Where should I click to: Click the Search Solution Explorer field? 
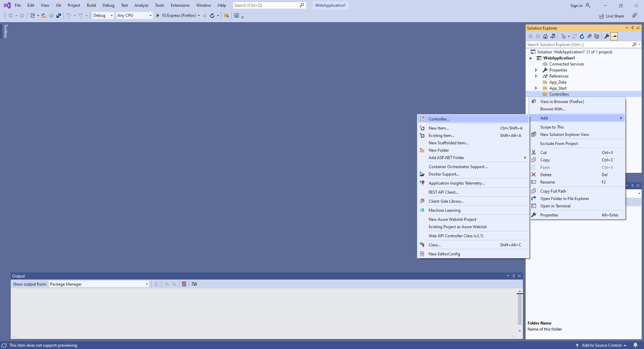pos(579,45)
